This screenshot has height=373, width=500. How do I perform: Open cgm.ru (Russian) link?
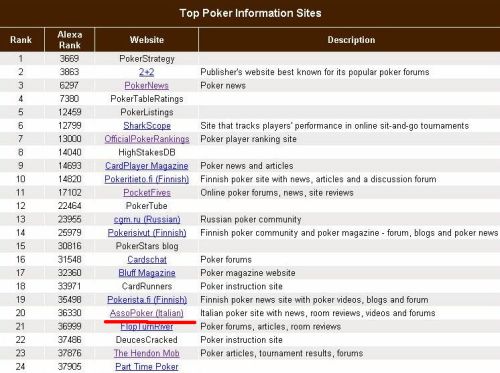click(x=147, y=219)
